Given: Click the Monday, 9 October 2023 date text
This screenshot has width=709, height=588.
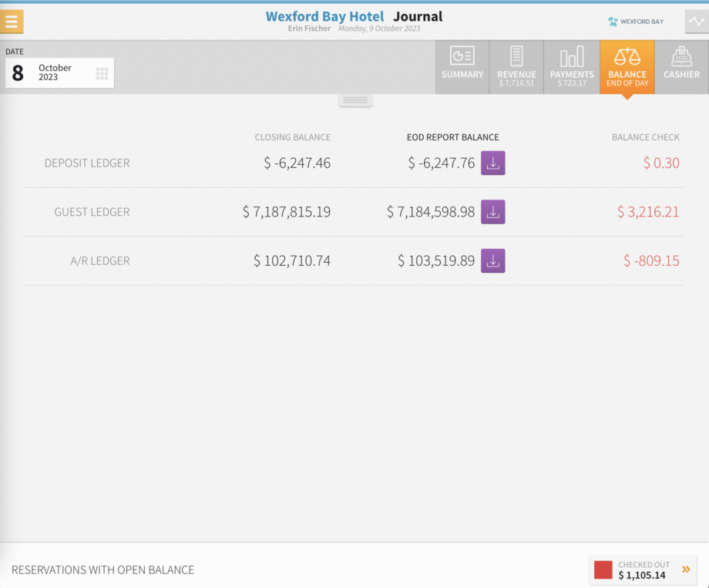Looking at the screenshot, I should 379,29.
